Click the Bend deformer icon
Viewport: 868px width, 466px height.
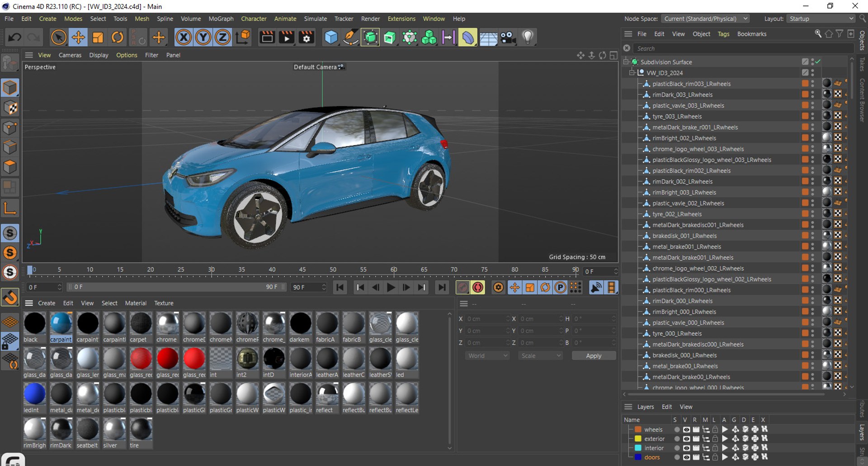[x=468, y=38]
